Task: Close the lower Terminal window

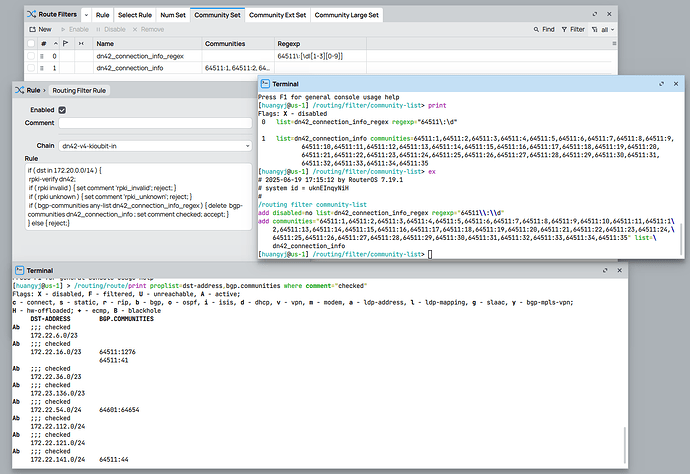Action: point(620,270)
